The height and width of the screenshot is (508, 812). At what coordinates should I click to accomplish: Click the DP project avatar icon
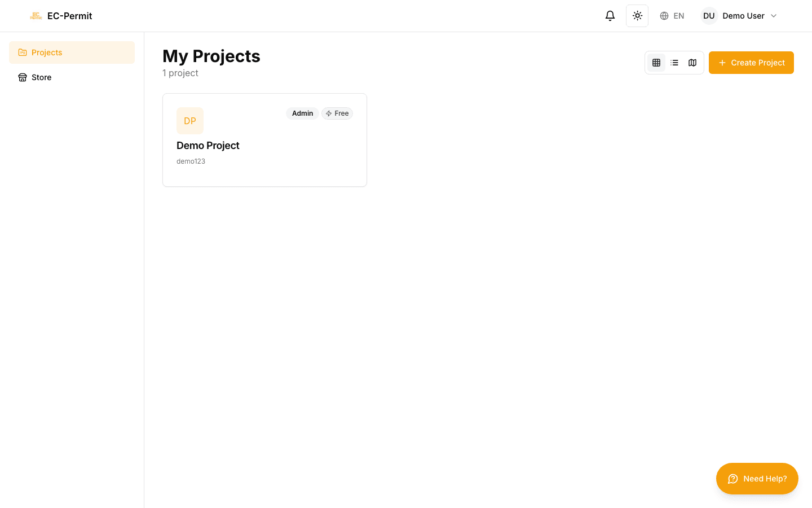point(190,120)
